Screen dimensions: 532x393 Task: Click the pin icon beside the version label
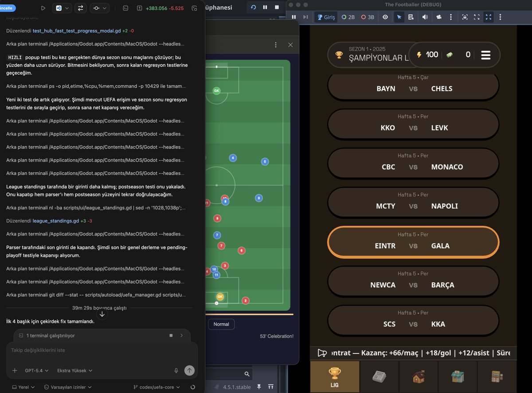(x=258, y=387)
